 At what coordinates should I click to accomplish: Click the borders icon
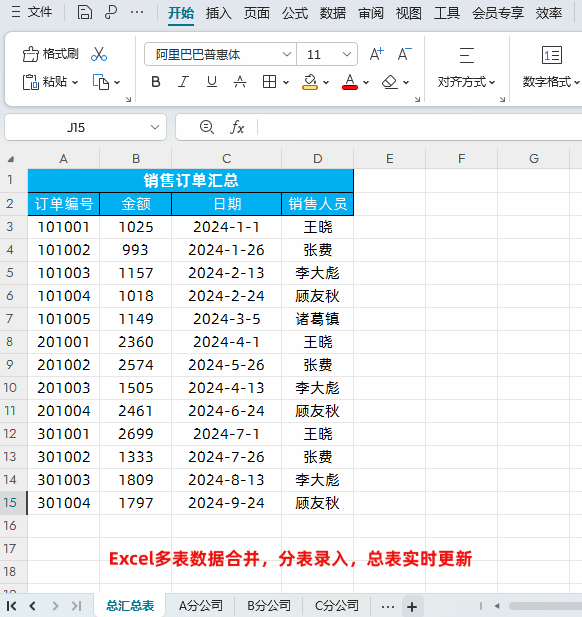click(x=270, y=82)
